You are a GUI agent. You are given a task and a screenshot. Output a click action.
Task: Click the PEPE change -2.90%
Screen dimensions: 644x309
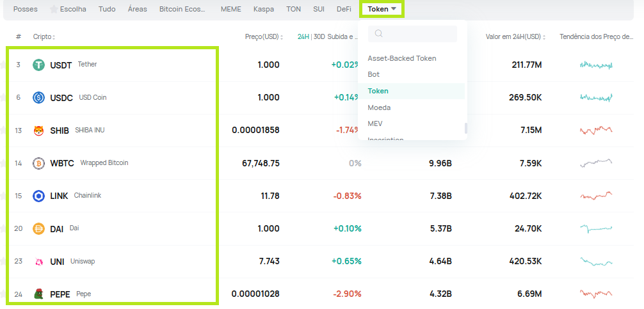tap(348, 294)
